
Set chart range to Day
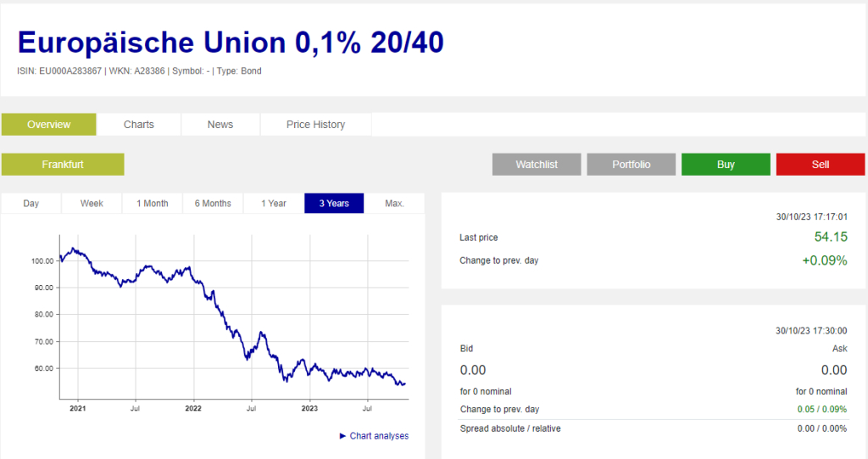click(x=31, y=204)
